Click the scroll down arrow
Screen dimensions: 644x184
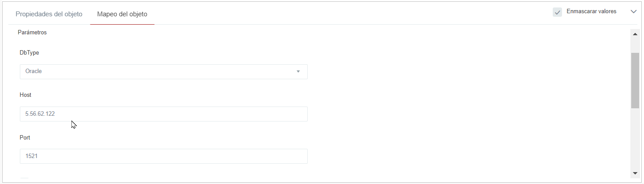pyautogui.click(x=635, y=173)
